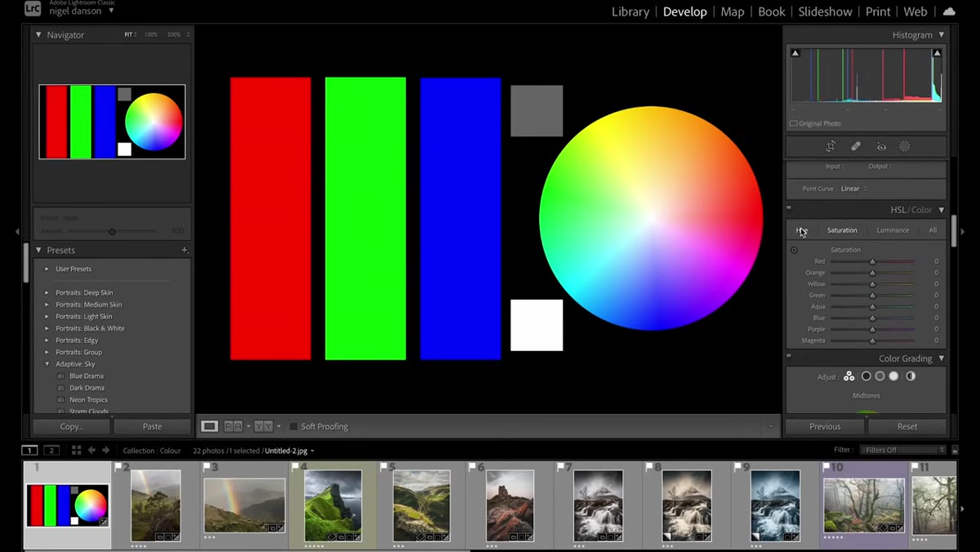Select three-way Color Grading adjust icon
The width and height of the screenshot is (980, 552).
(x=849, y=376)
